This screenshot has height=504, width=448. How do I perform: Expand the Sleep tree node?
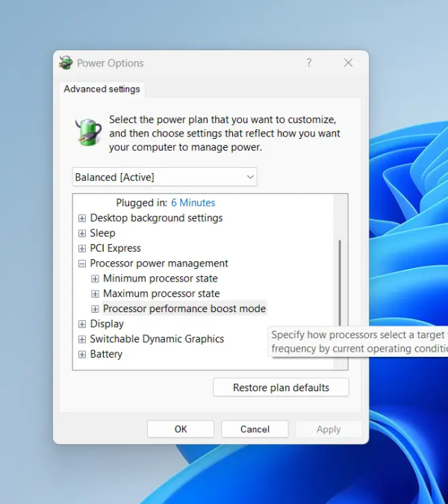[82, 234]
